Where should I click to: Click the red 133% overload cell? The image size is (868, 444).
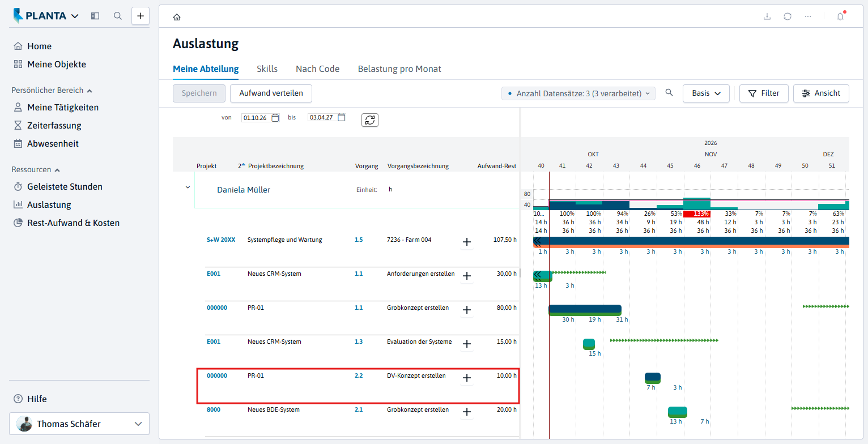pyautogui.click(x=697, y=214)
